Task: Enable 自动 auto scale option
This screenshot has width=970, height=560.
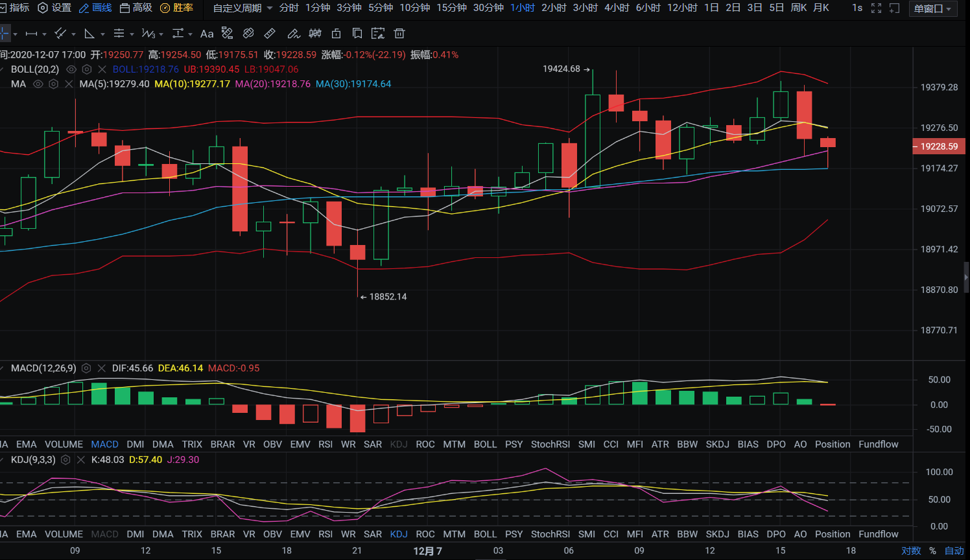Action: click(954, 550)
